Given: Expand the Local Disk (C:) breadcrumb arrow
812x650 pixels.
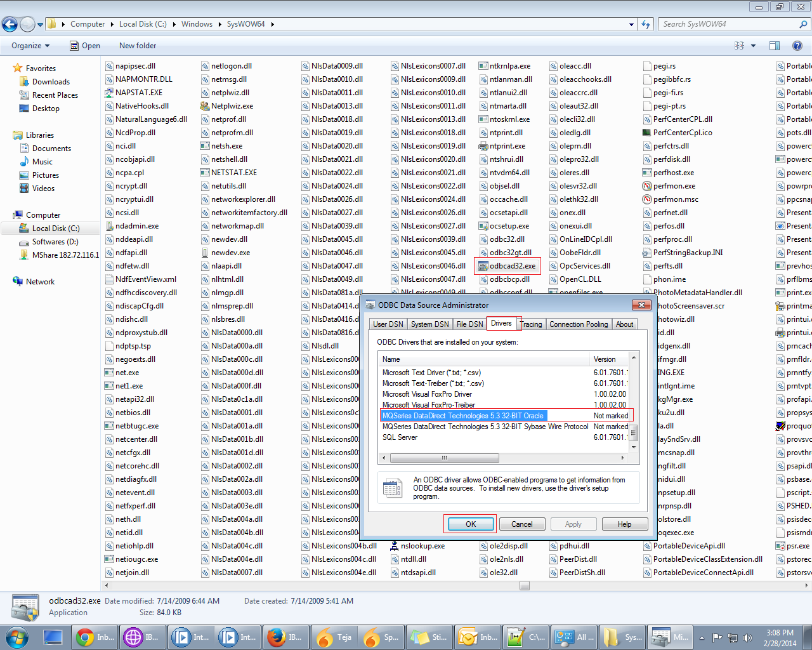Looking at the screenshot, I should click(174, 24).
